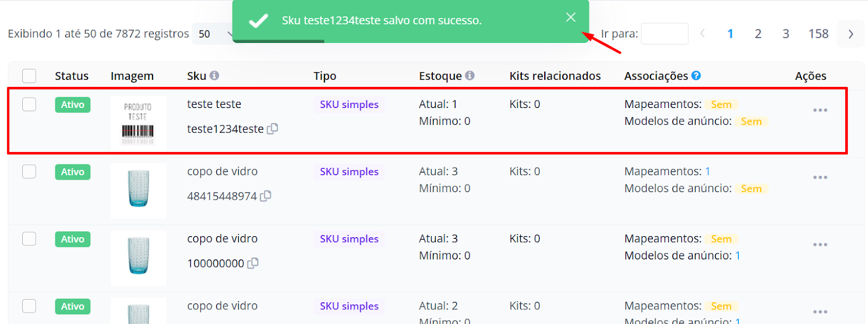Open the PRODUTO TESTE product thumbnail
This screenshot has height=324, width=868.
point(138,124)
